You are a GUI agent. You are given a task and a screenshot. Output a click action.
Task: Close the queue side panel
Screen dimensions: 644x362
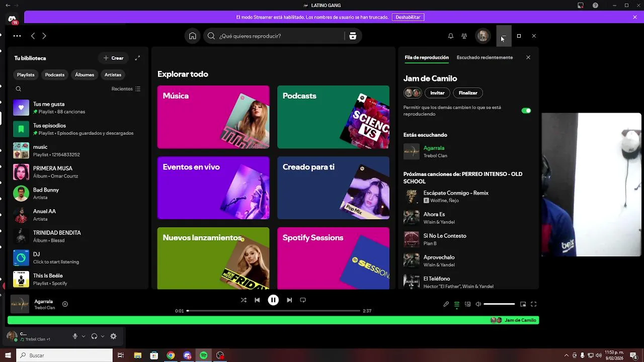point(528,57)
